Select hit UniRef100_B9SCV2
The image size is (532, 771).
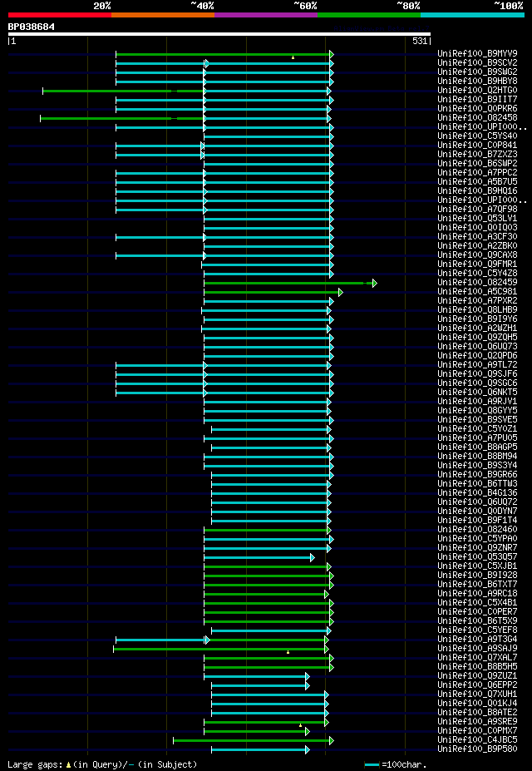point(477,63)
